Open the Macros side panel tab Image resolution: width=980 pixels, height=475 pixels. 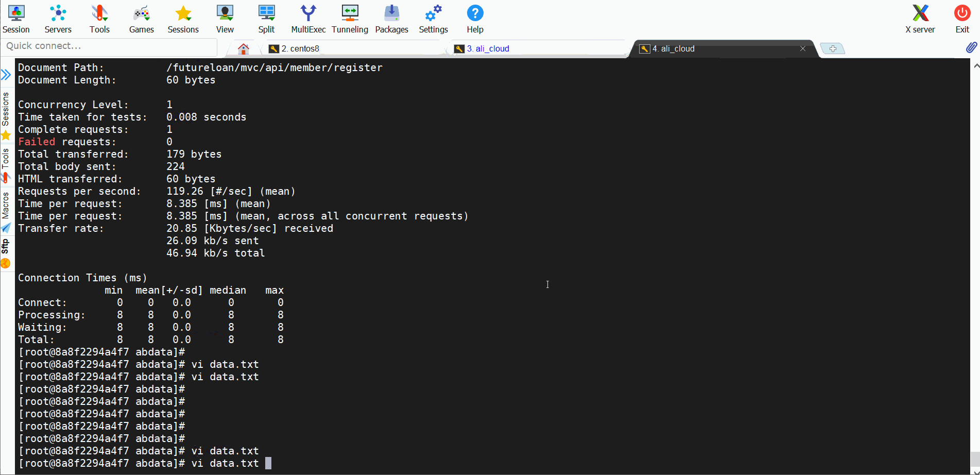[6, 212]
